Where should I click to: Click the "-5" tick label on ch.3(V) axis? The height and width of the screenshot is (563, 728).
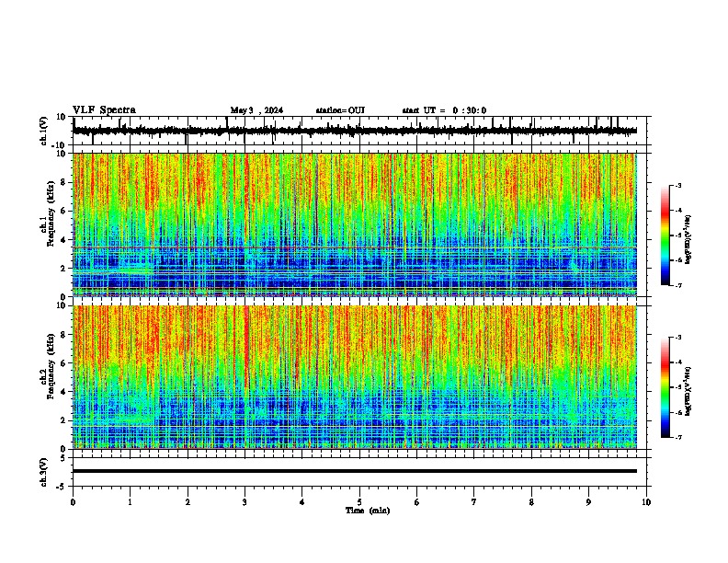point(63,487)
